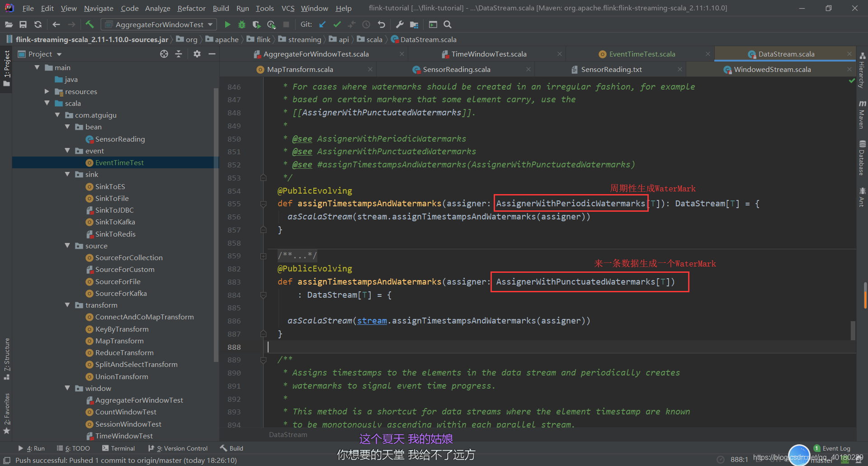868x466 pixels.
Task: Switch to the SensorReading.txt tab
Action: (x=611, y=69)
